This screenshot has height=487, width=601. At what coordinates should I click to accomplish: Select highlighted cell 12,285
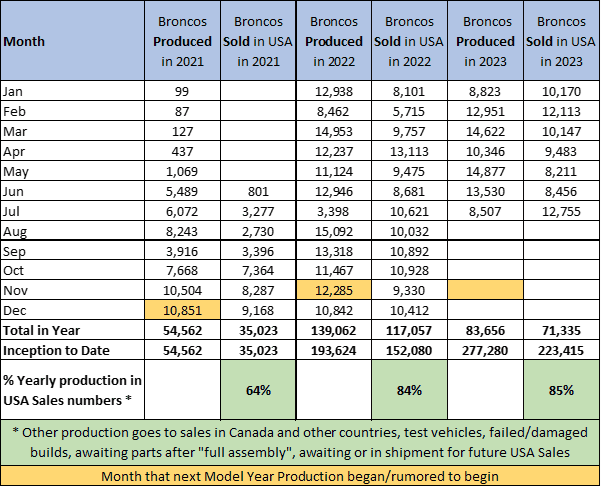334,290
